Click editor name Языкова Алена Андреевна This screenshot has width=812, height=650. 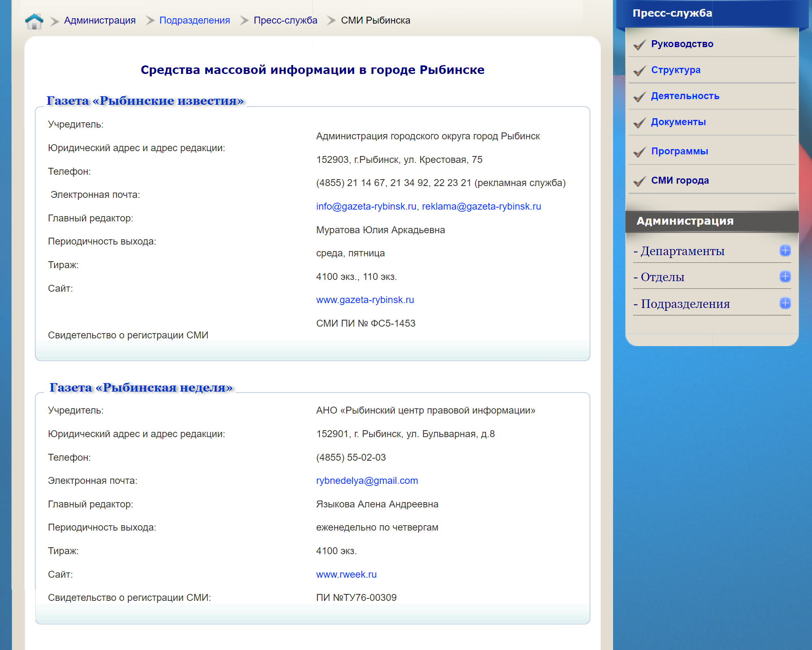pos(377,504)
